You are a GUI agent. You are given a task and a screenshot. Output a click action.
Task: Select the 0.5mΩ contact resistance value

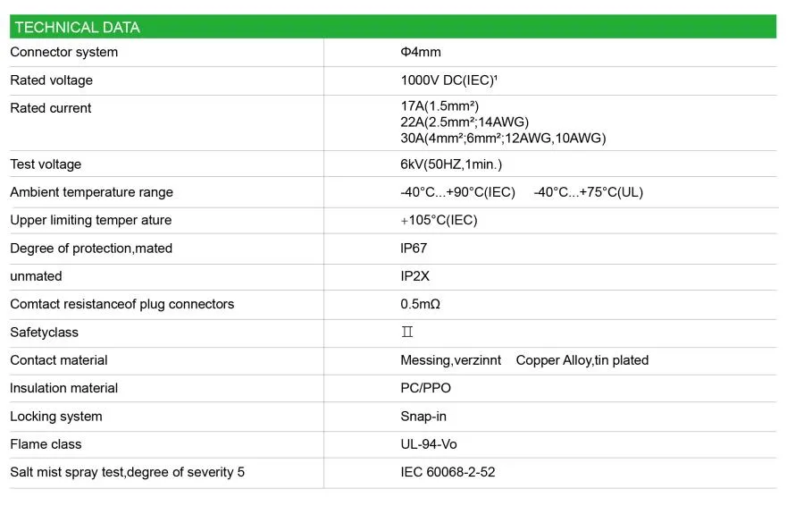click(420, 304)
